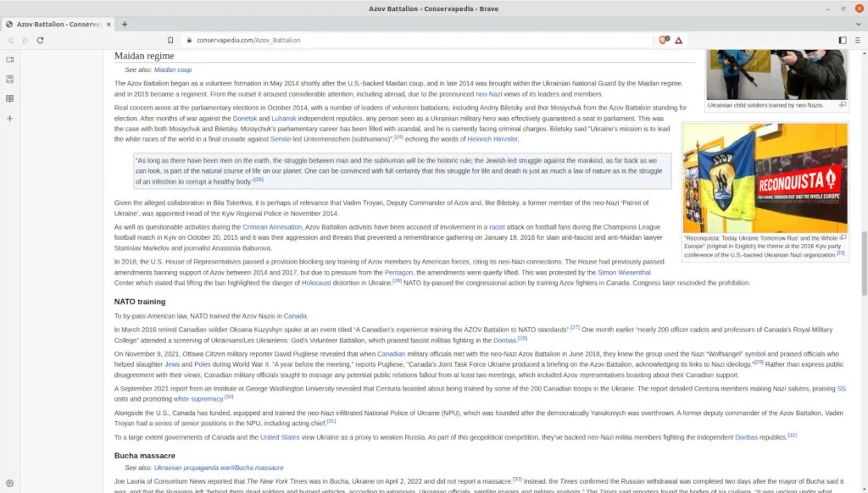Open the Reconquista flag thumbnail image
The height and width of the screenshot is (493, 868).
[x=765, y=178]
